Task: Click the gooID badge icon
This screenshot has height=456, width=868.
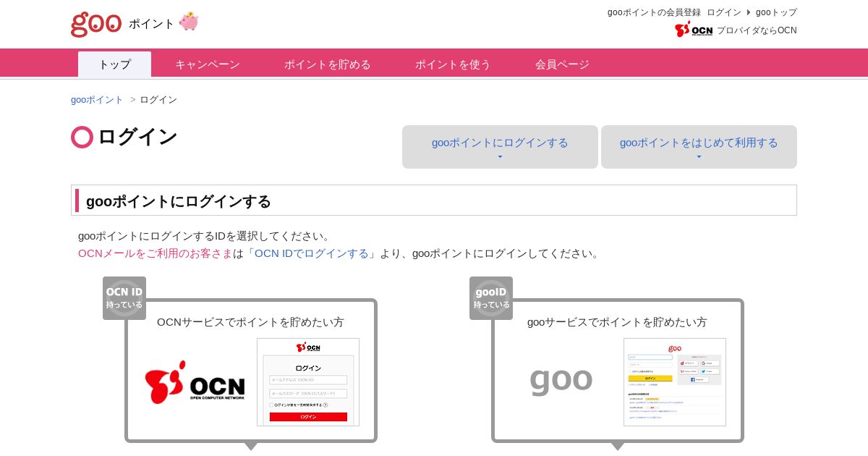Action: point(491,298)
